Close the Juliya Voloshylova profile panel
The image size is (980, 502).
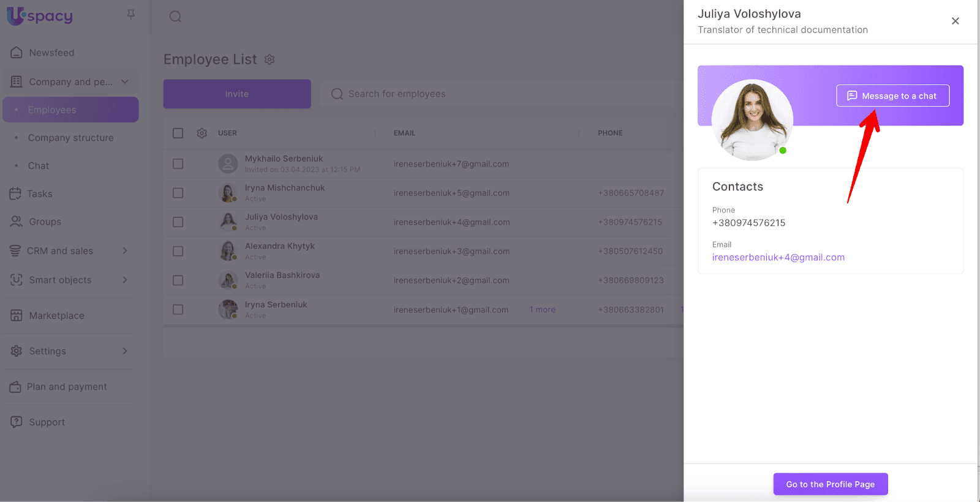(x=955, y=21)
